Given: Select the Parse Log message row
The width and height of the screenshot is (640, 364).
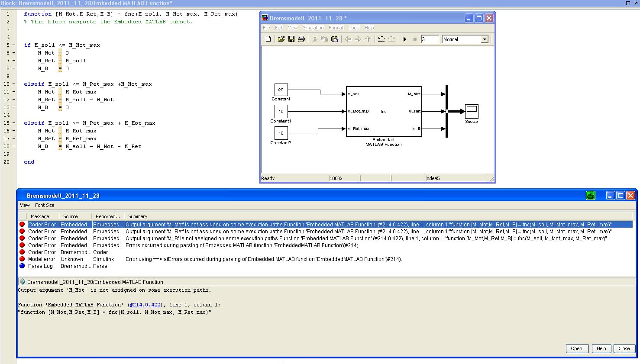Looking at the screenshot, I should click(40, 266).
